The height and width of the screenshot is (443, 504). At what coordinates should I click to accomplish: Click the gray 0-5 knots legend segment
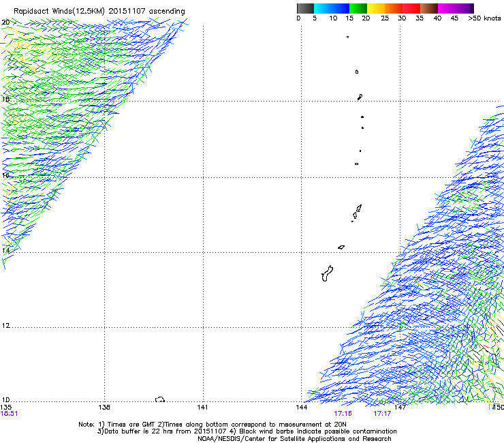[x=305, y=8]
